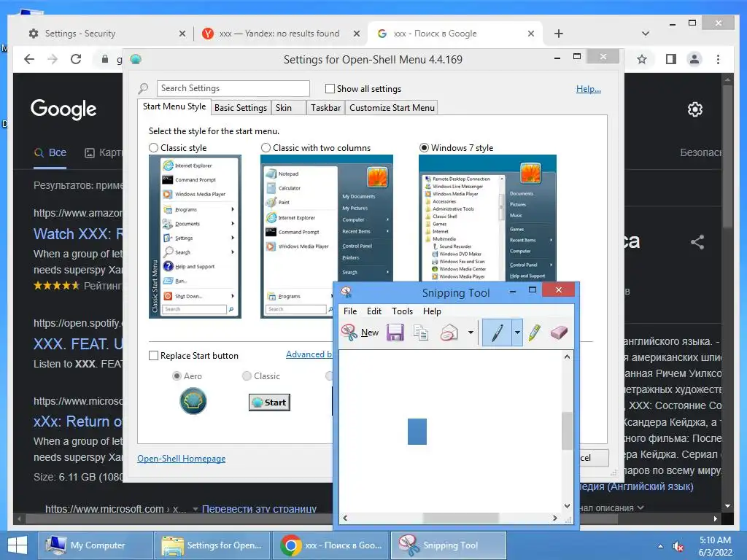Open the Send Snip dropdown arrow
This screenshot has width=747, height=560.
[x=471, y=332]
